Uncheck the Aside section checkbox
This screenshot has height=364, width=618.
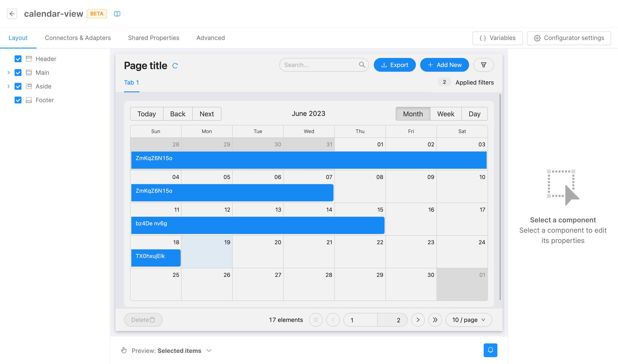pos(18,86)
